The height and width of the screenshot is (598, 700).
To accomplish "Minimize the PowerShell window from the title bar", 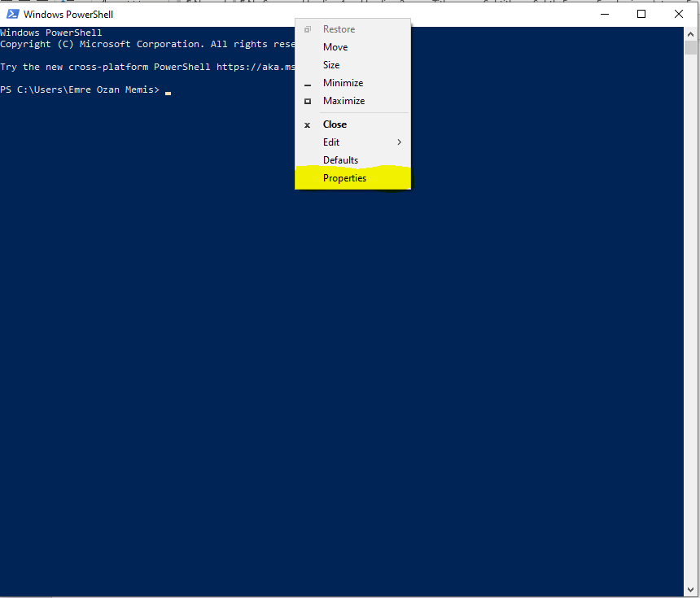I will point(605,15).
